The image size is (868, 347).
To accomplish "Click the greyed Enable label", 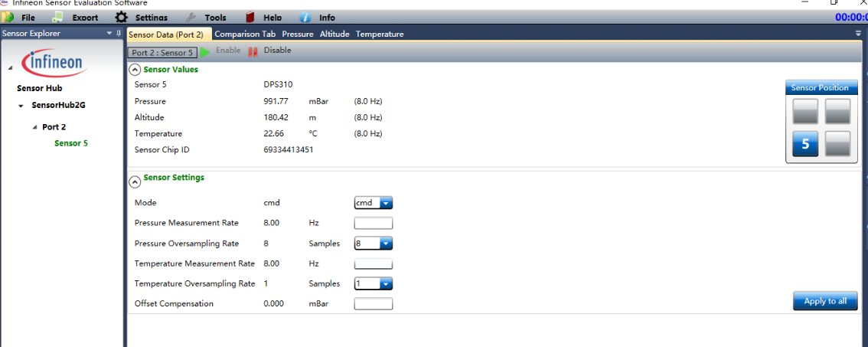I will click(228, 51).
